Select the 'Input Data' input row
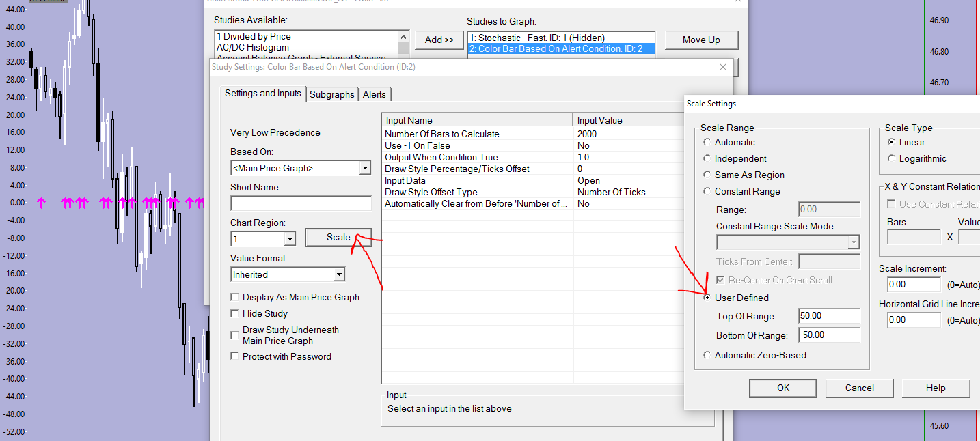The image size is (980, 441). pyautogui.click(x=533, y=180)
